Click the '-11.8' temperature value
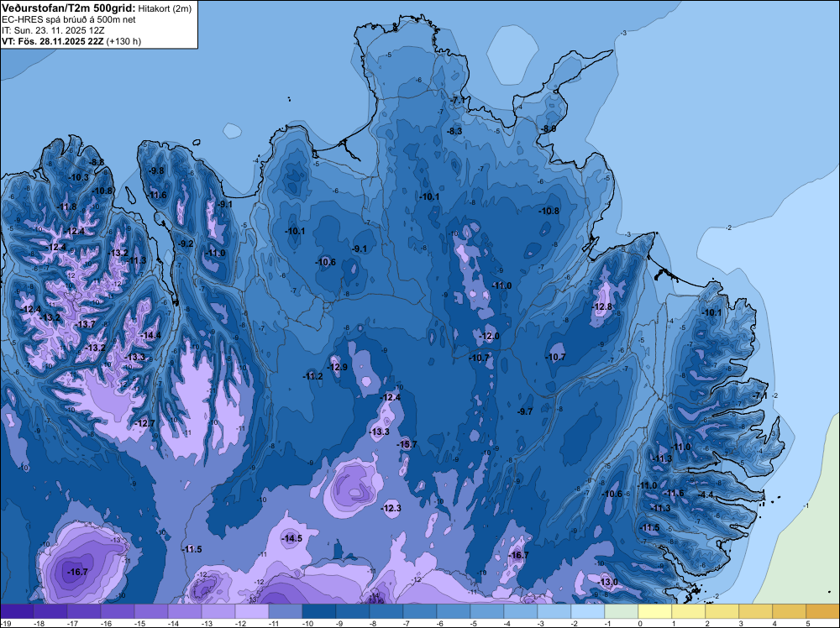The image size is (840, 628). point(66,207)
